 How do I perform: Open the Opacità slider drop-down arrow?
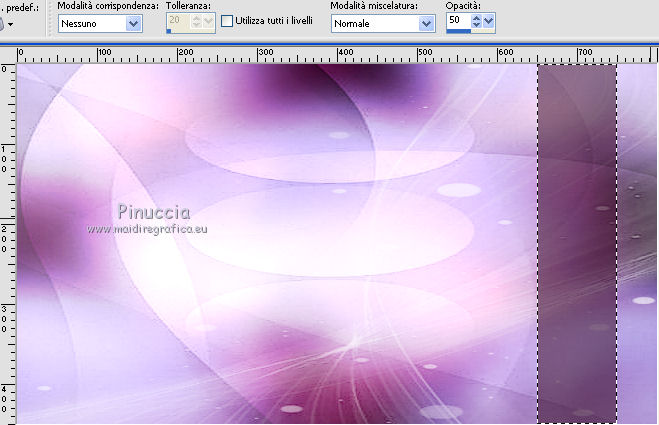[x=488, y=21]
